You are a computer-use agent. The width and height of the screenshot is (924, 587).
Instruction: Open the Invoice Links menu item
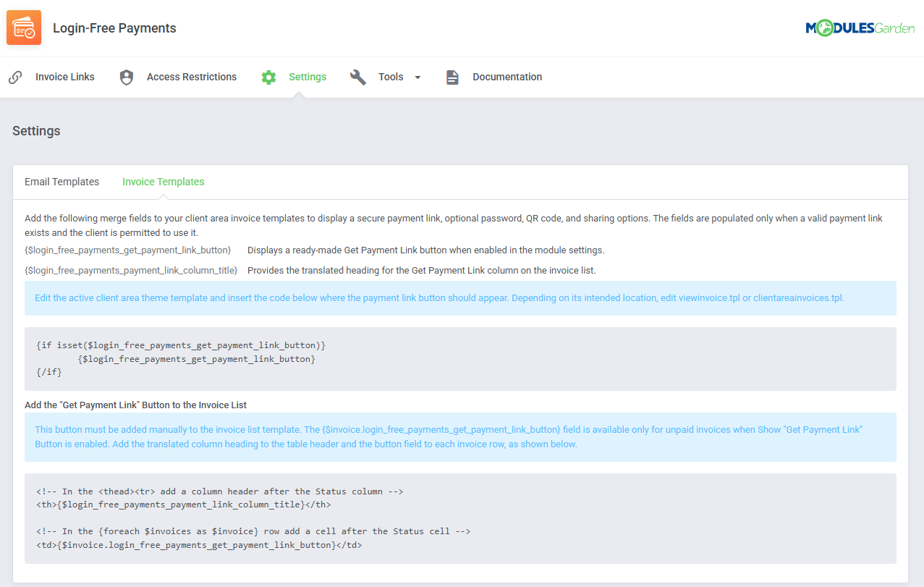[x=65, y=77]
